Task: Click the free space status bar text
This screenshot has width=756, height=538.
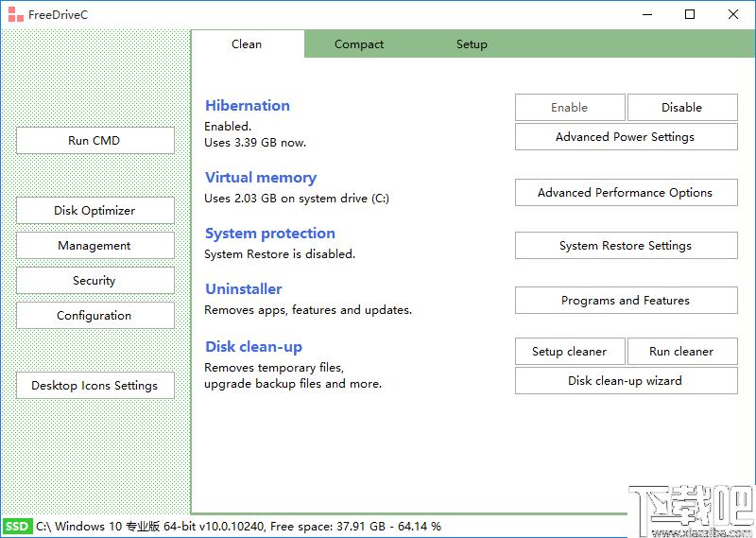Action: pos(356,526)
